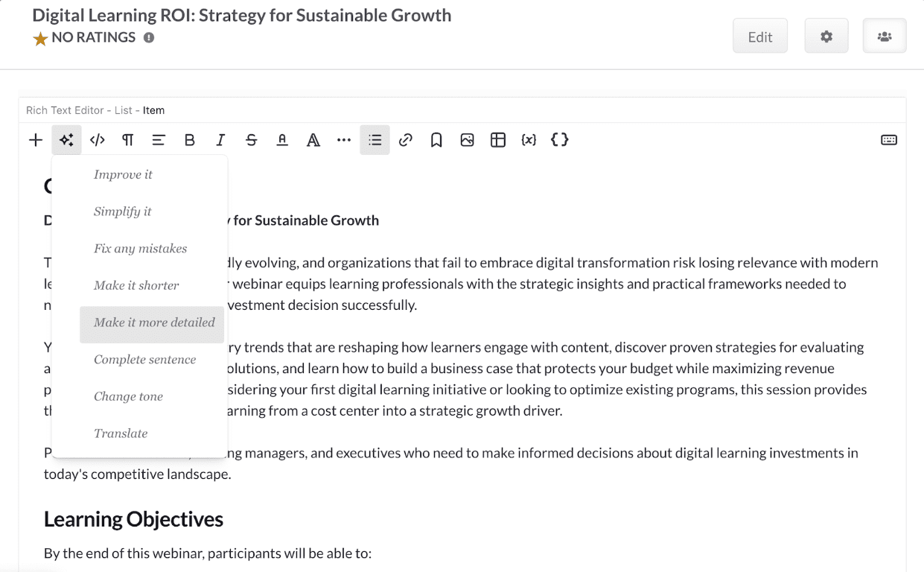The height and width of the screenshot is (572, 924).
Task: Toggle strikethrough formatting
Action: click(x=252, y=140)
